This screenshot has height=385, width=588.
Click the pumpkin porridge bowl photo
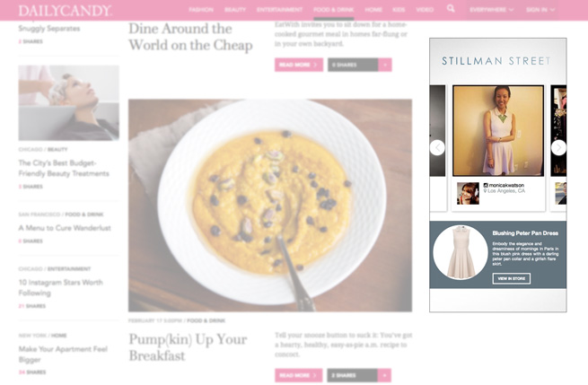pos(270,206)
